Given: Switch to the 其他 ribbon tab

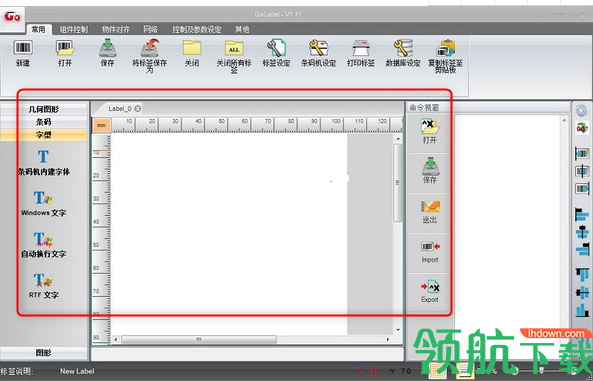Looking at the screenshot, I should (242, 29).
